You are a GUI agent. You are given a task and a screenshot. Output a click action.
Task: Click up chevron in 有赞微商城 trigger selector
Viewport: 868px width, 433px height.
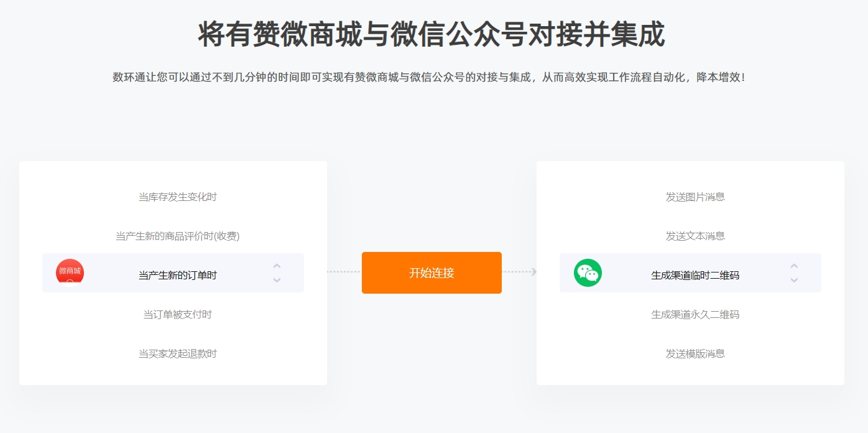click(277, 266)
